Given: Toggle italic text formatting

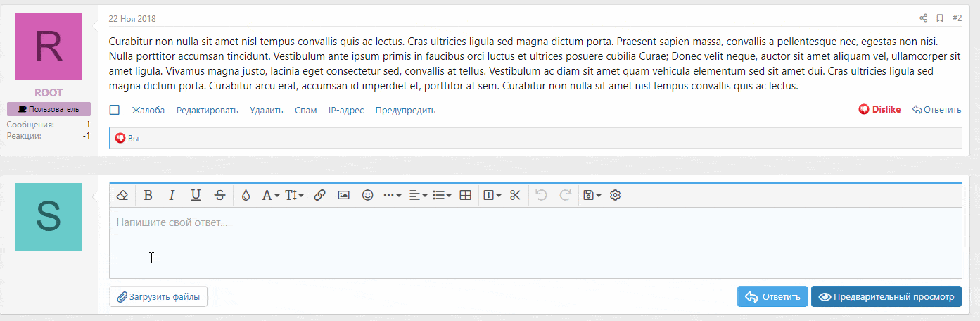Looking at the screenshot, I should 172,196.
